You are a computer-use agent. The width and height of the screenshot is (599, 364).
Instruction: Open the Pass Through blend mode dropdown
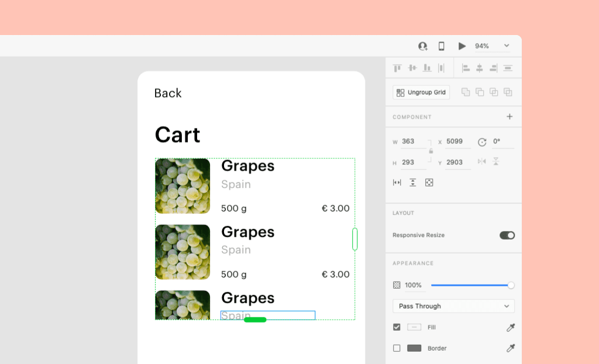pos(453,306)
